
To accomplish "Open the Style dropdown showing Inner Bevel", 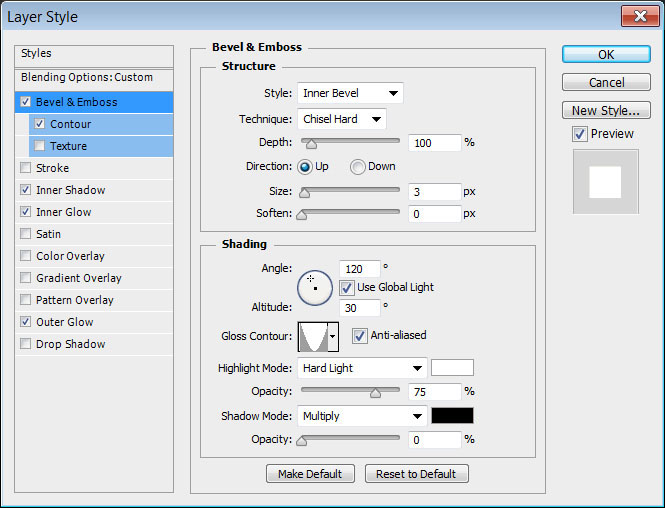I will coord(350,94).
